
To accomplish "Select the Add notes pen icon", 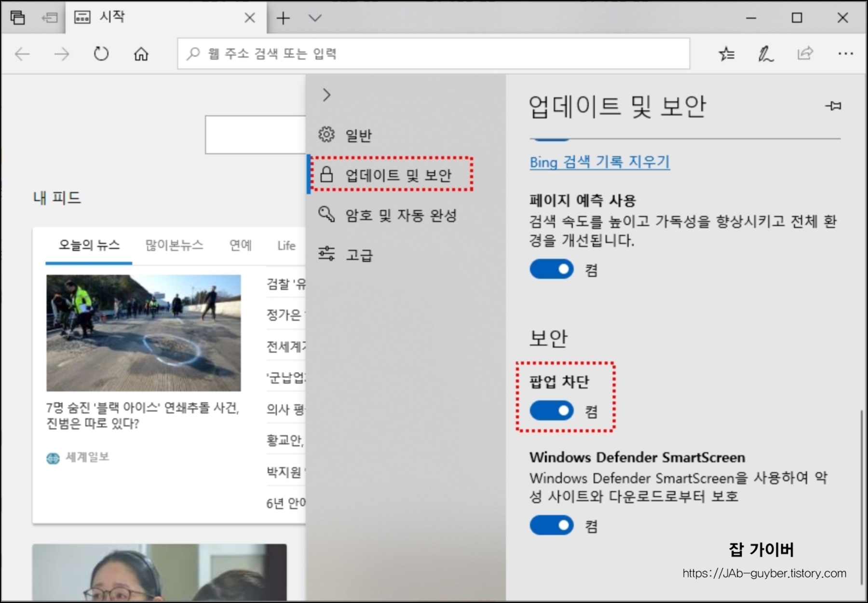I will coord(766,54).
